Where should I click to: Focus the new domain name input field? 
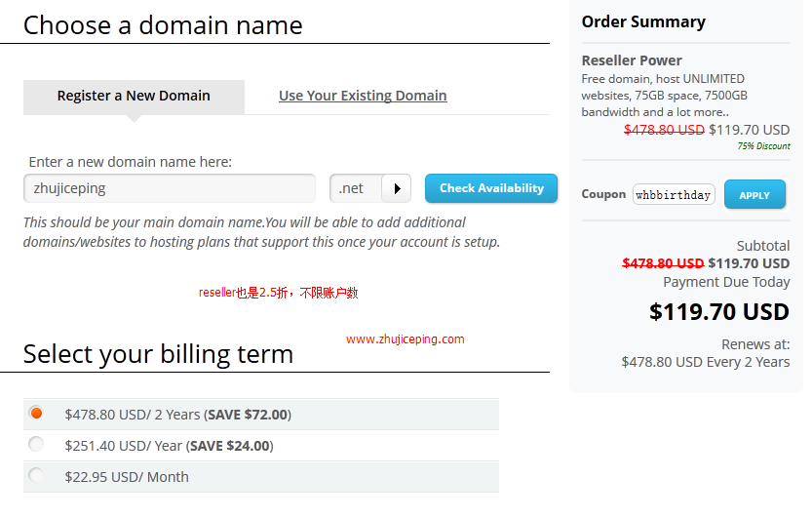pyautogui.click(x=170, y=188)
